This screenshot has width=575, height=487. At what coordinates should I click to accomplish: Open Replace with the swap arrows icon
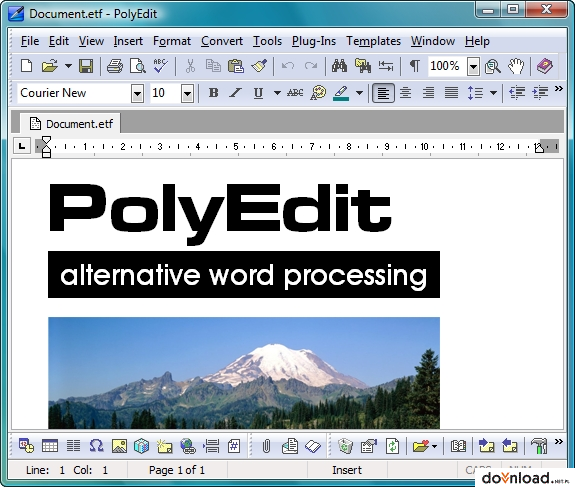click(386, 66)
